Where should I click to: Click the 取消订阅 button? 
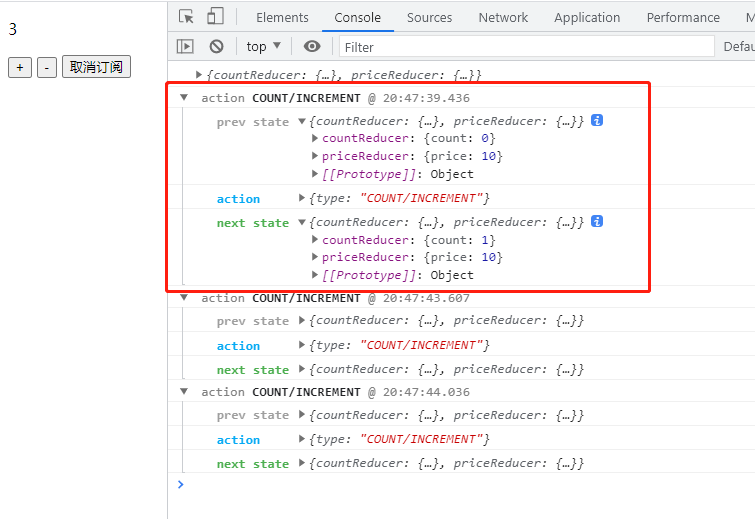[96, 66]
